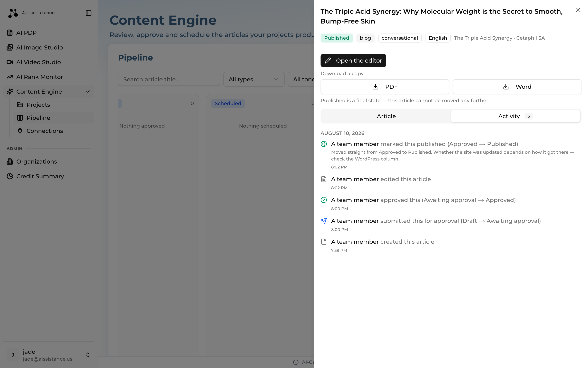Expand the jade account switcher
The image size is (588, 368).
pyautogui.click(x=88, y=355)
